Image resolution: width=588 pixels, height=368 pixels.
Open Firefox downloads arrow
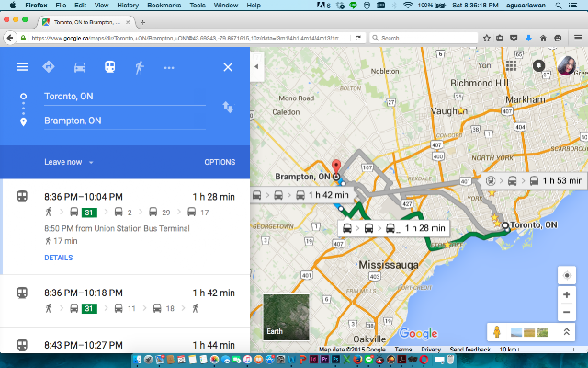coord(528,38)
